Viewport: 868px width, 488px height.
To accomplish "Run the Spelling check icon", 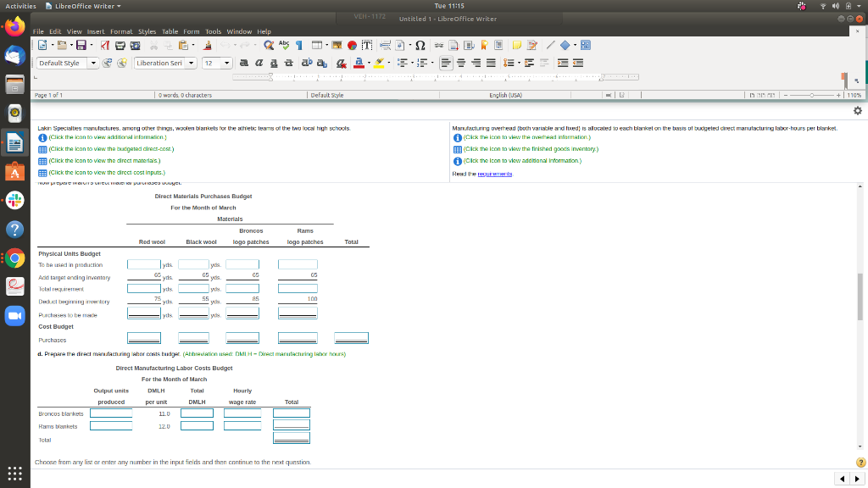I will coord(284,46).
